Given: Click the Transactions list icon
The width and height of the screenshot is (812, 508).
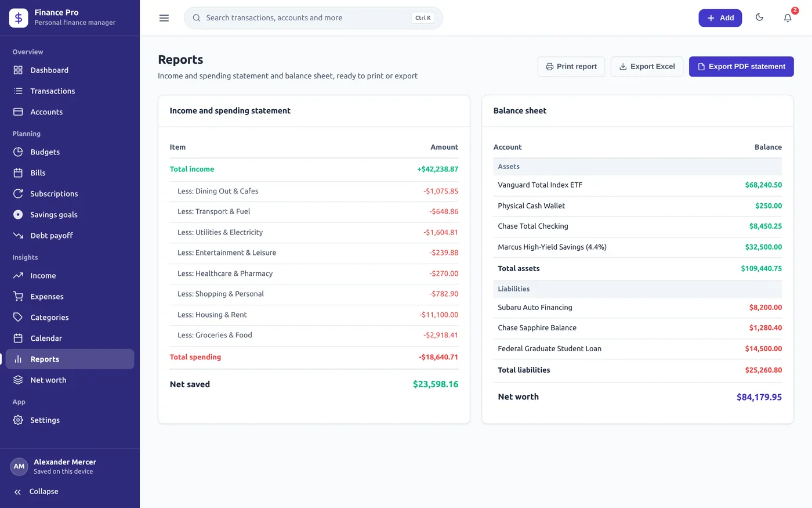Looking at the screenshot, I should click(18, 91).
